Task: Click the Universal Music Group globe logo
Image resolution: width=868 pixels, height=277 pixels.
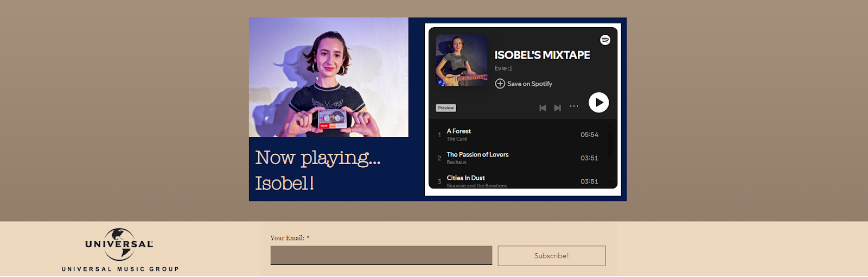Action: [119, 244]
